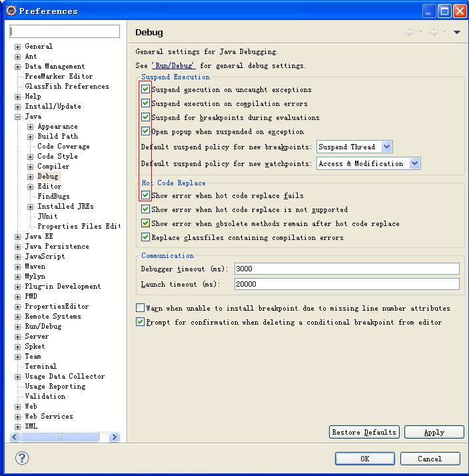Select Code Coverage under Java

pos(63,146)
